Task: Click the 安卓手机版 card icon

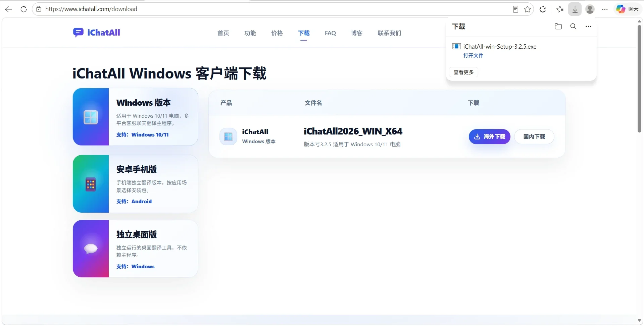Action: (91, 184)
